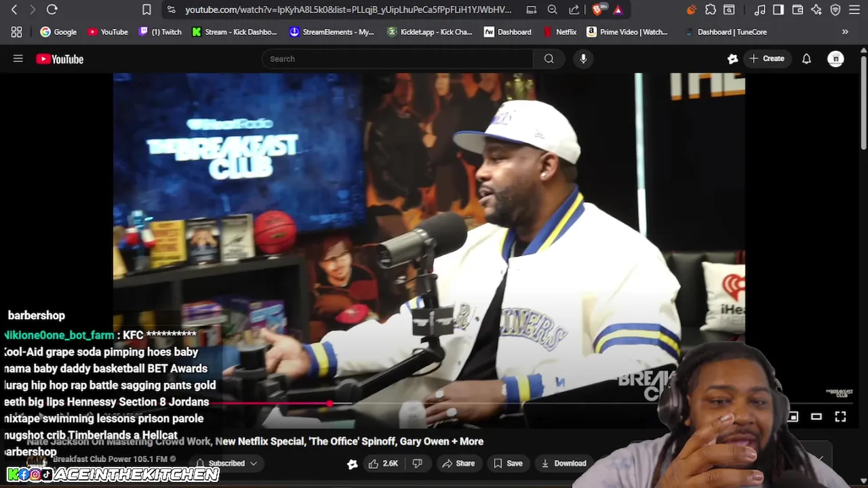Click the Create button
This screenshot has width=868, height=488.
pyautogui.click(x=767, y=59)
